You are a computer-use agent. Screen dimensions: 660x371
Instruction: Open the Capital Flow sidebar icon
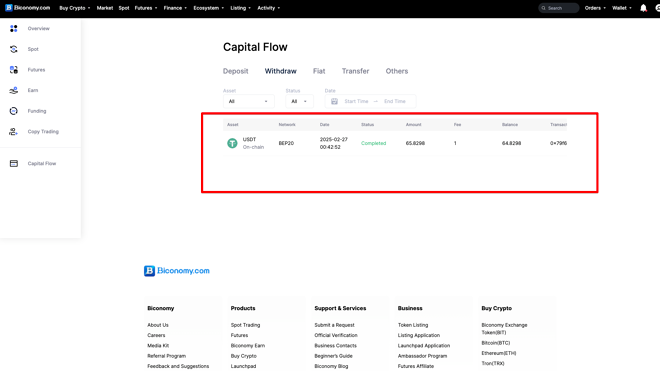point(13,163)
